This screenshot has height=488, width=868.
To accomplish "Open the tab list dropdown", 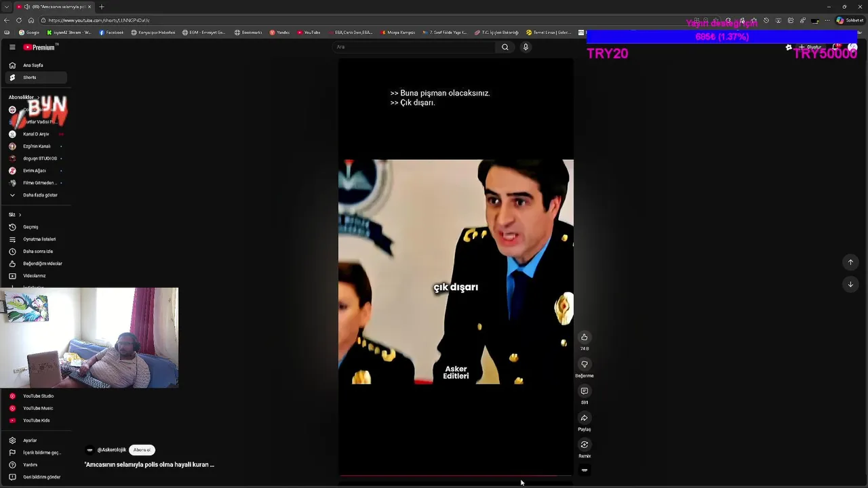I will pyautogui.click(x=6, y=7).
